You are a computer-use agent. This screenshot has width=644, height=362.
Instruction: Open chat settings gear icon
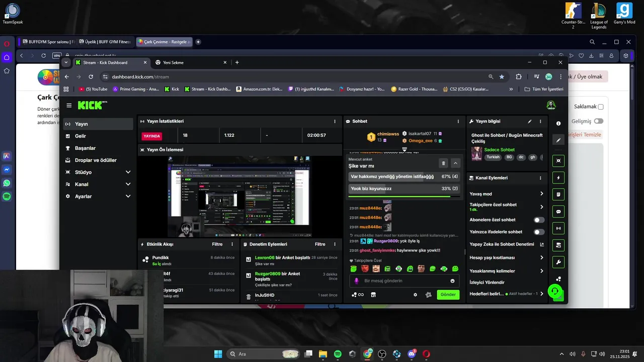(415, 295)
